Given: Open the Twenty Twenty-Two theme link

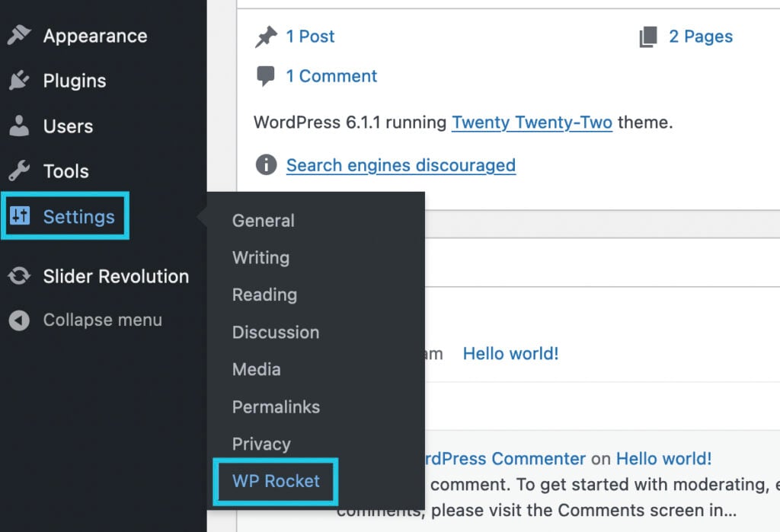Looking at the screenshot, I should [x=532, y=123].
